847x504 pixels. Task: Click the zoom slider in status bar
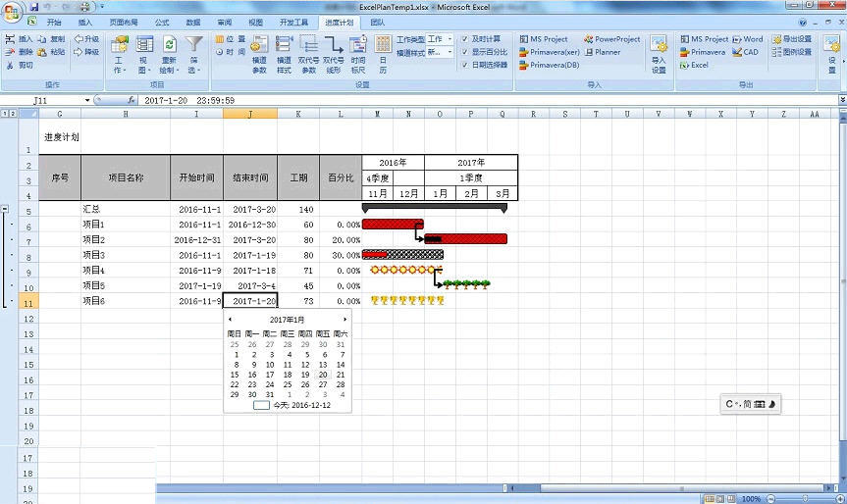tap(805, 498)
